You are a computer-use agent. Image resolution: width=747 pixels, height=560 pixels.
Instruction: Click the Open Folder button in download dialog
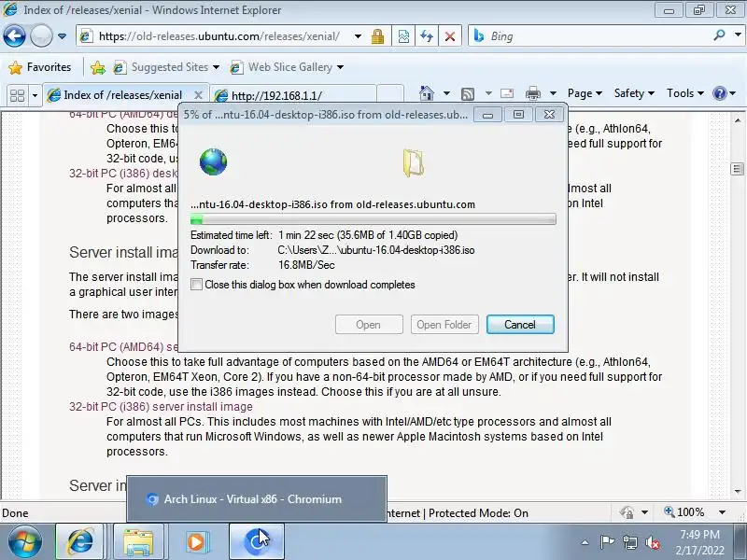click(444, 325)
